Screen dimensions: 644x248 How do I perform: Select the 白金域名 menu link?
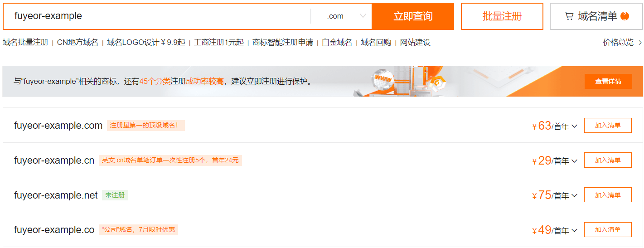pyautogui.click(x=337, y=43)
